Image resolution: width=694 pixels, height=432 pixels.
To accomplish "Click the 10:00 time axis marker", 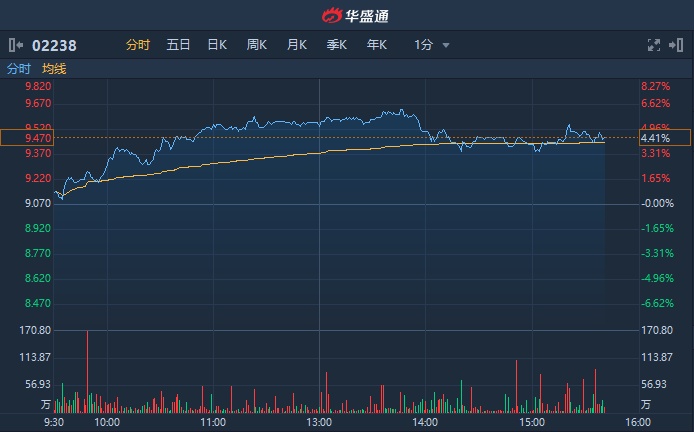I will click(x=107, y=422).
